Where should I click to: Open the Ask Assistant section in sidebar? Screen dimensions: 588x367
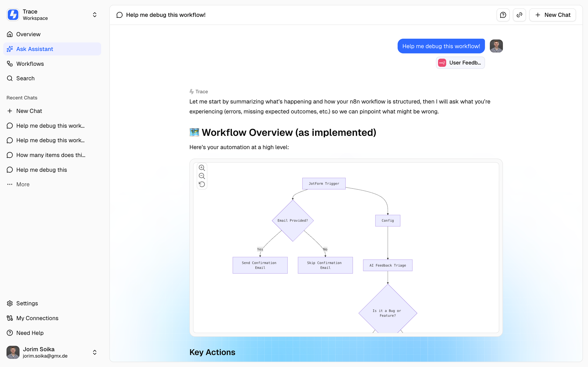click(x=35, y=49)
